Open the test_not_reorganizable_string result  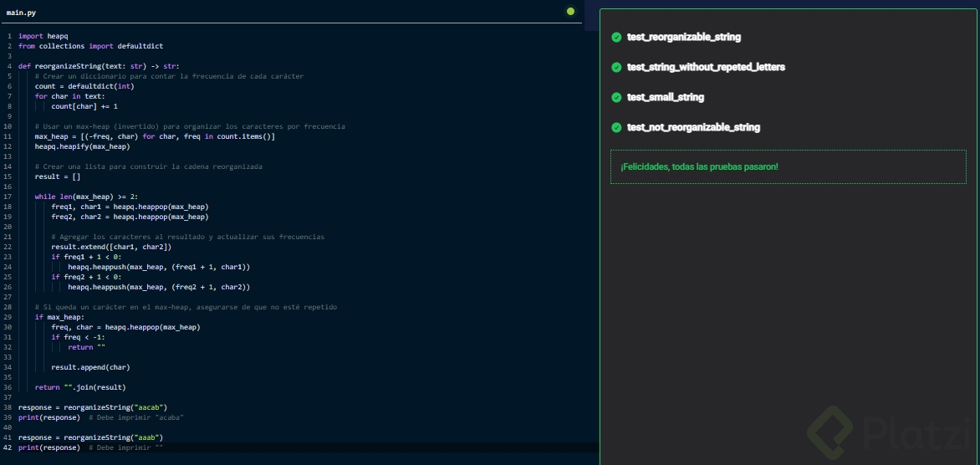pos(693,127)
